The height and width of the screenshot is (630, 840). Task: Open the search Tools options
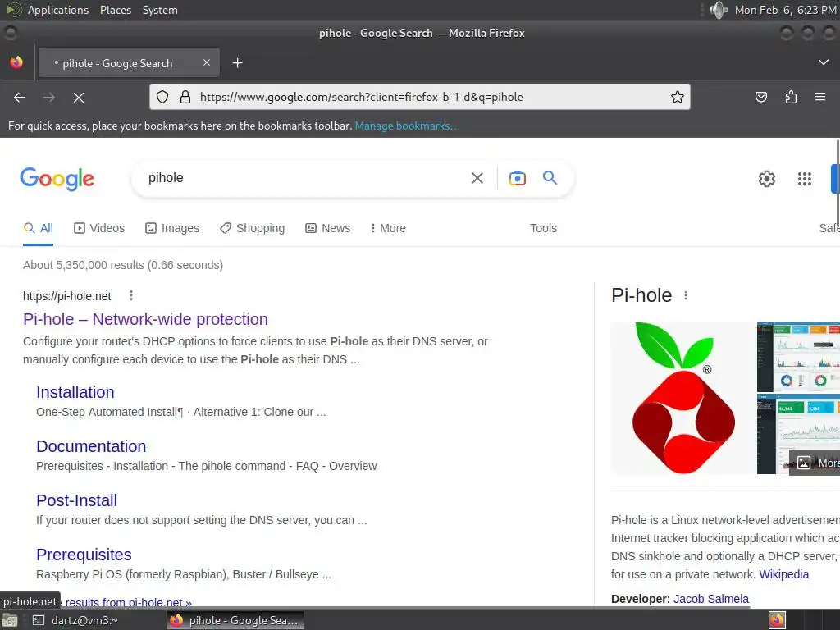point(543,228)
